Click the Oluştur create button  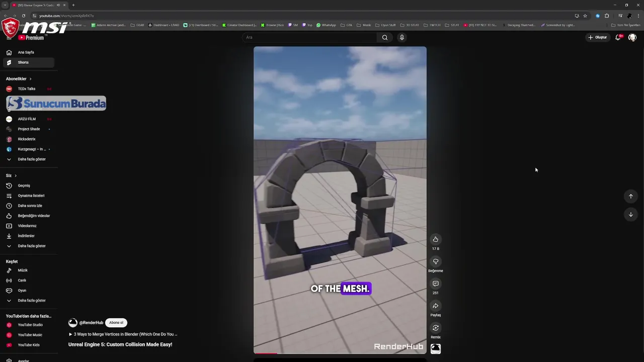point(598,37)
